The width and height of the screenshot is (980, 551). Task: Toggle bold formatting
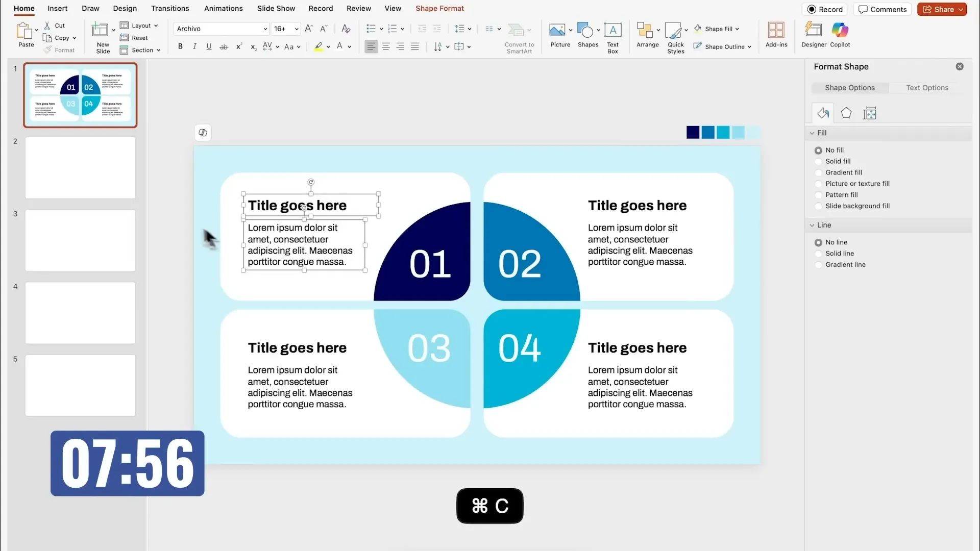(180, 46)
